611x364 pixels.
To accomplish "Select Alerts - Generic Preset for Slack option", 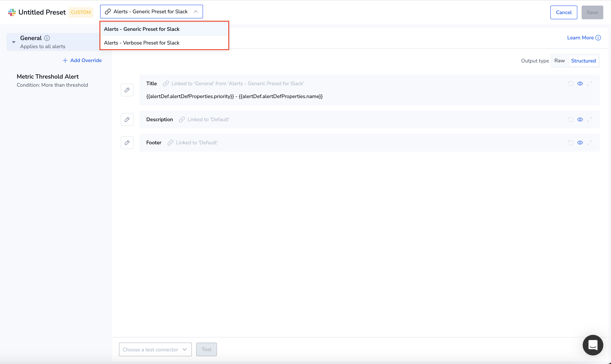I will click(164, 29).
